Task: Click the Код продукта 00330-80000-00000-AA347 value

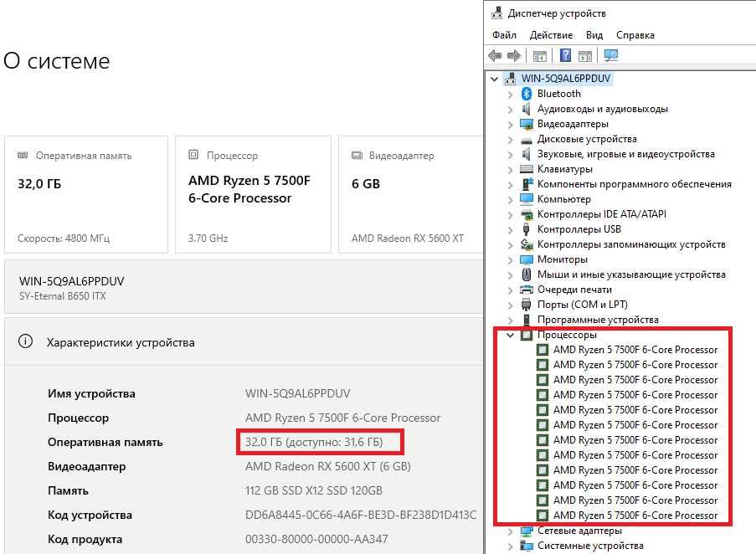Action: pyautogui.click(x=316, y=539)
